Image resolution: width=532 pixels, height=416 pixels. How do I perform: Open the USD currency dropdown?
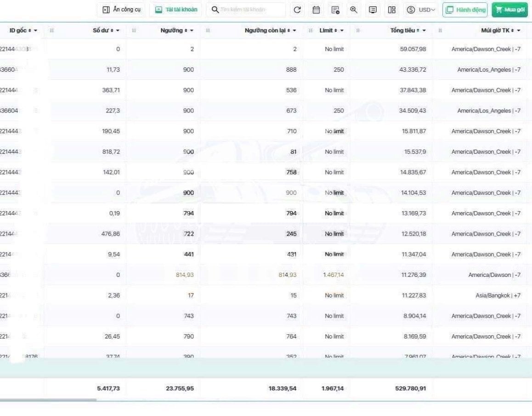[421, 10]
